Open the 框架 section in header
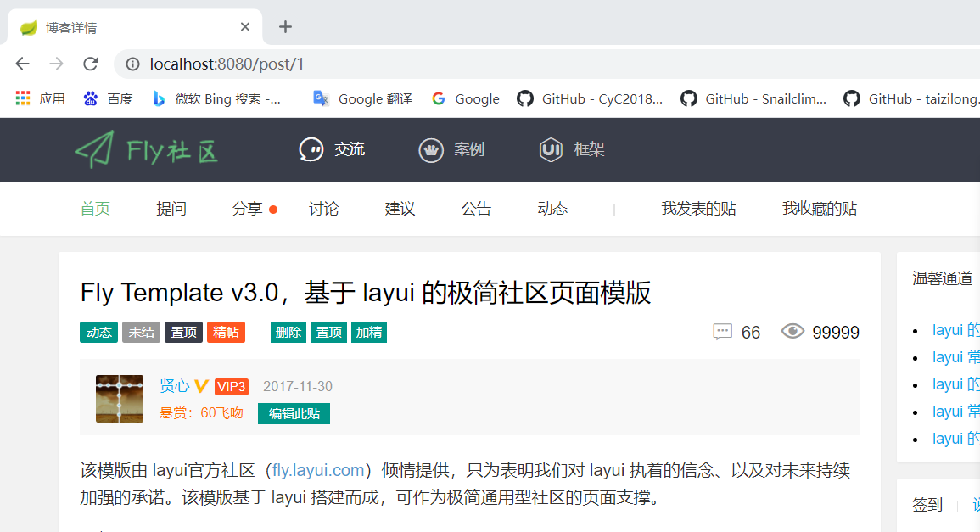The image size is (980, 532). (x=571, y=149)
